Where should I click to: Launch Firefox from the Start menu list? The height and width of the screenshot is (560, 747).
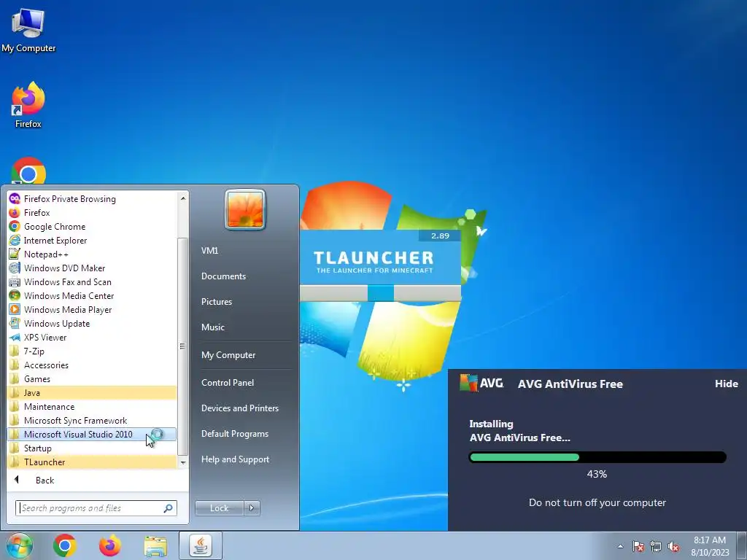point(91,213)
